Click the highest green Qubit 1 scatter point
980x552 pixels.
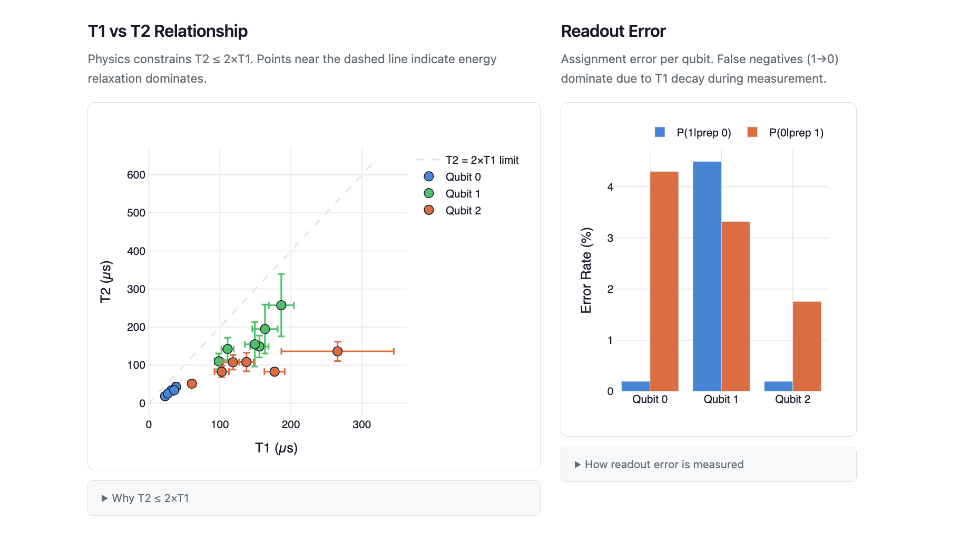click(x=281, y=305)
